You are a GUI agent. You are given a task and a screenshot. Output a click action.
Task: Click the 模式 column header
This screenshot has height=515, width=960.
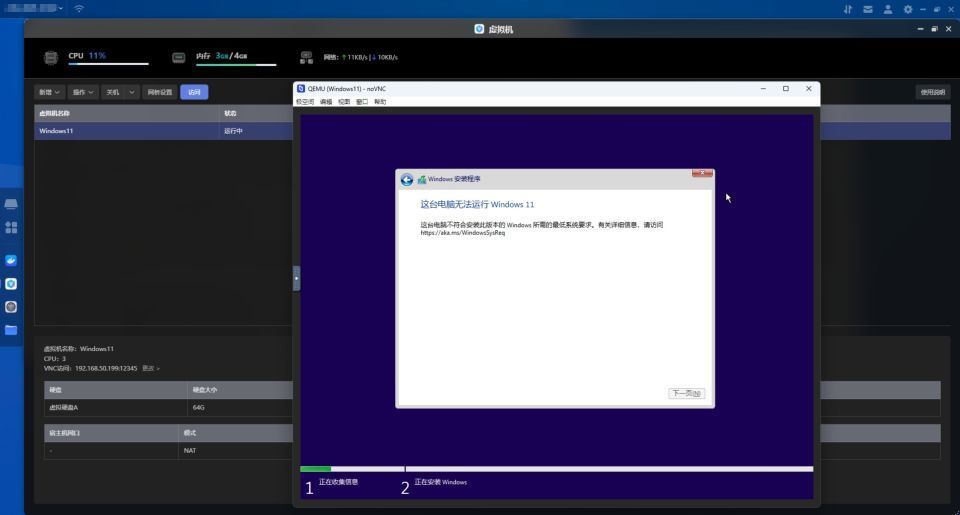pos(190,433)
